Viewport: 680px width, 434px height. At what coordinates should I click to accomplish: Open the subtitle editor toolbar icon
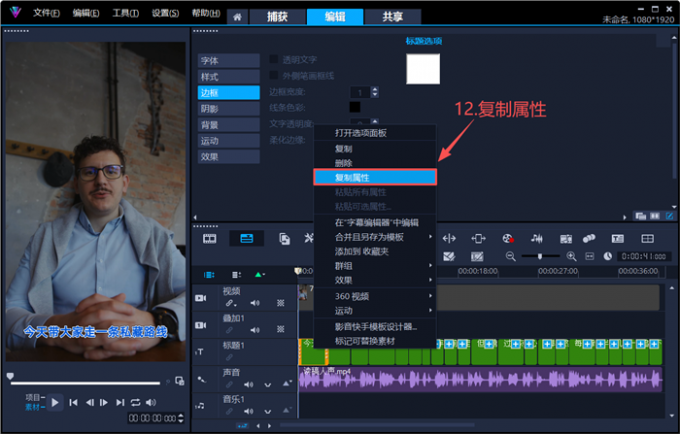617,238
